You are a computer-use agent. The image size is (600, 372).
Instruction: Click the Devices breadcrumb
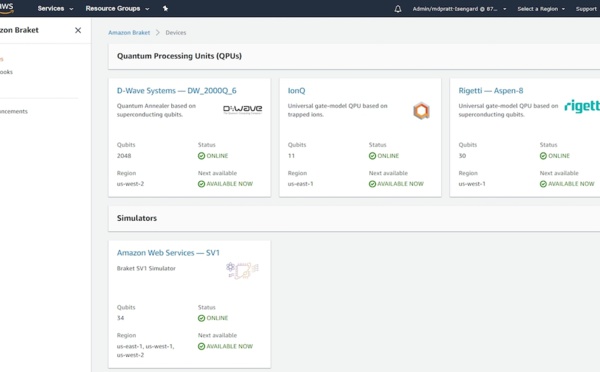click(x=176, y=33)
